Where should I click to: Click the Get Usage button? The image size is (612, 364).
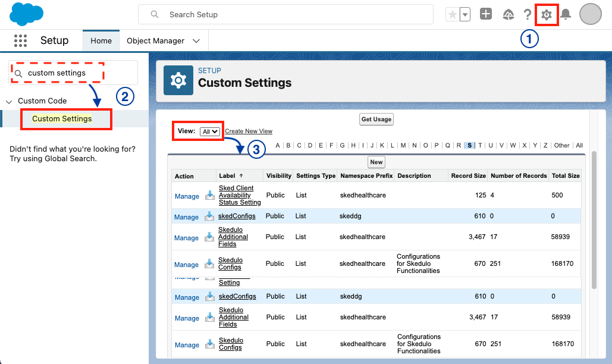pyautogui.click(x=376, y=120)
